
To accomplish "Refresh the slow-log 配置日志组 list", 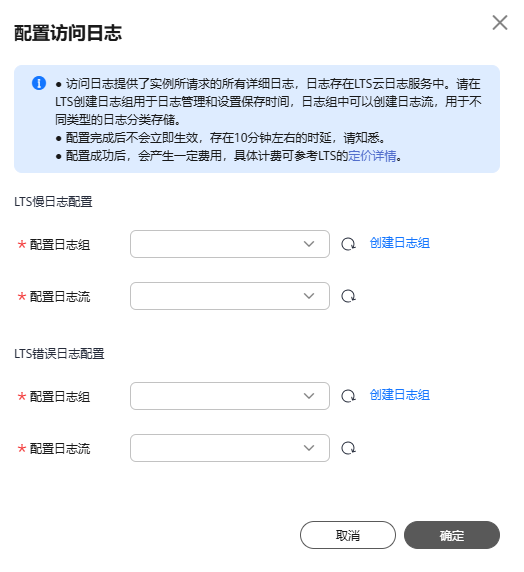I will [348, 244].
